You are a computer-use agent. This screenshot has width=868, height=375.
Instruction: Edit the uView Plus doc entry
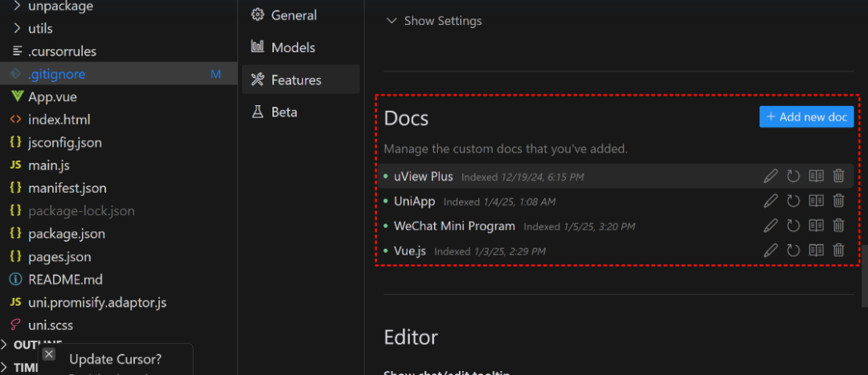pyautogui.click(x=771, y=177)
